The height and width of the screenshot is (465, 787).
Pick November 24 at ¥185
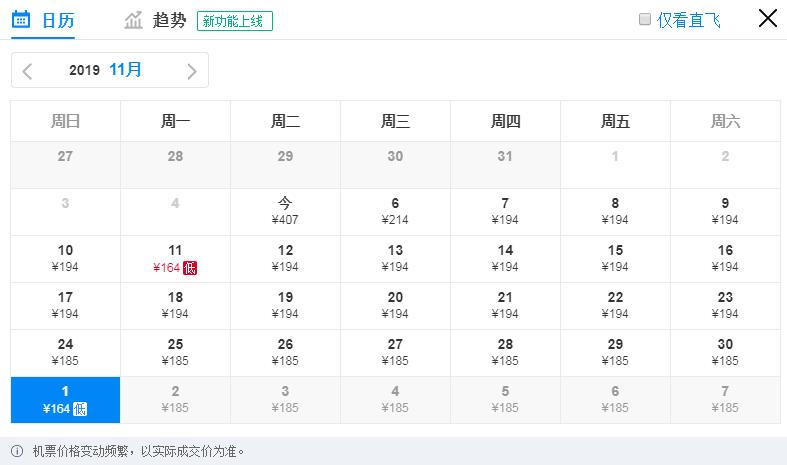click(x=65, y=353)
